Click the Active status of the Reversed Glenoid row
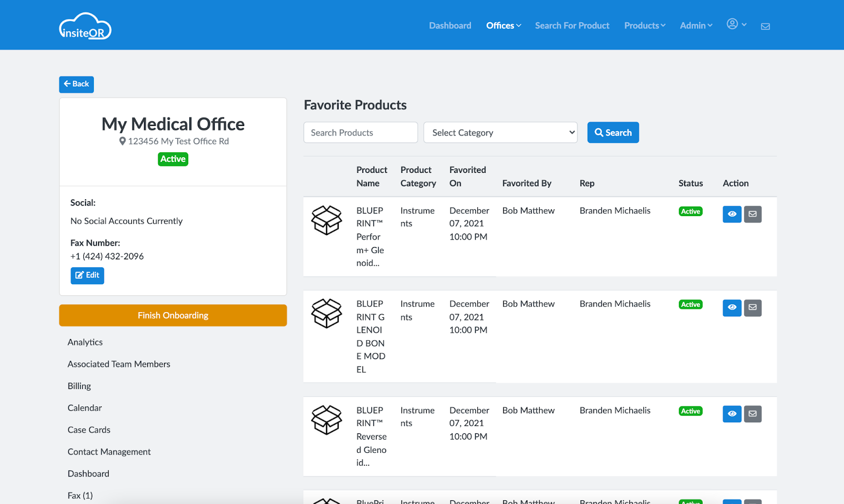 tap(690, 411)
